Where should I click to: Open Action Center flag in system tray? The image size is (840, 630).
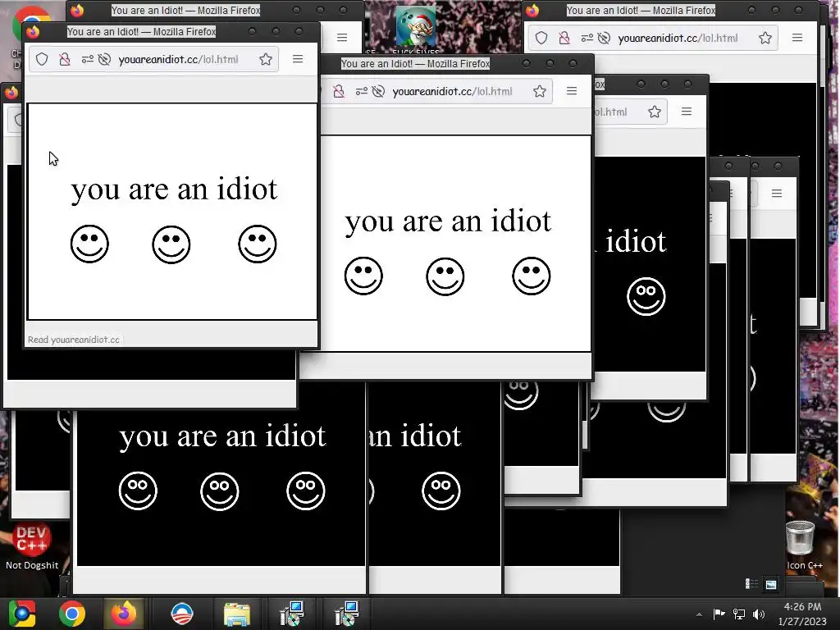tap(719, 614)
